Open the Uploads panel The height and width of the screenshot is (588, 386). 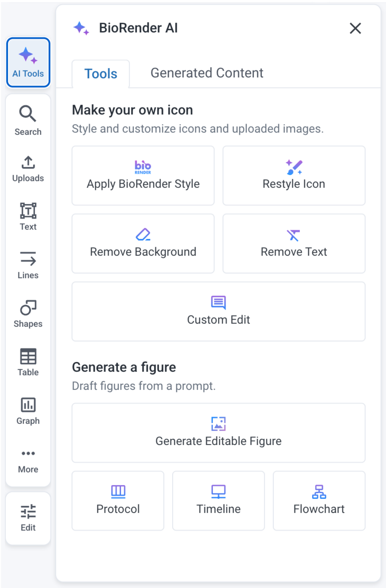pyautogui.click(x=28, y=169)
